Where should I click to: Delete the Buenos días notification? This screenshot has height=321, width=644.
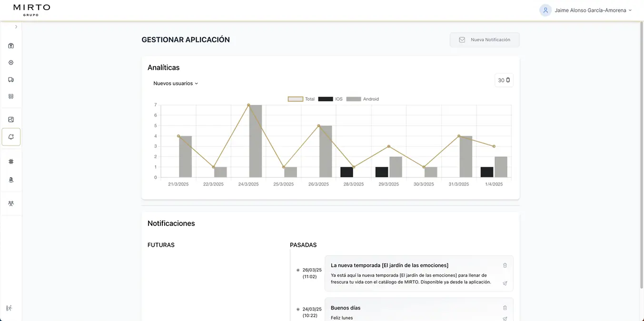(505, 308)
